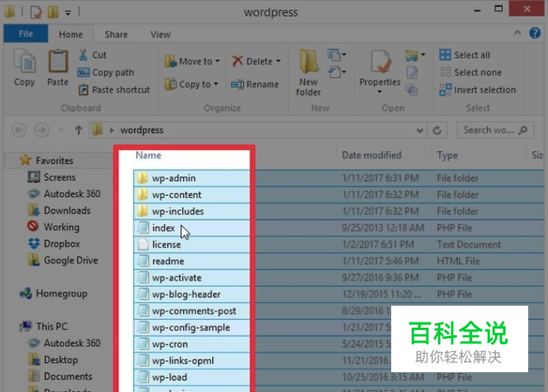Screen dimensions: 548x392
Task: Click the History icon in Open group
Action: pos(412,90)
